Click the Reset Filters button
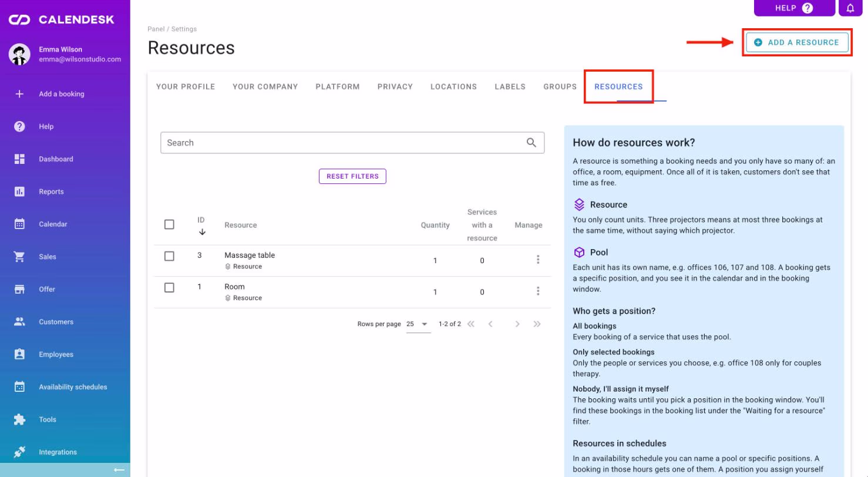 tap(352, 176)
